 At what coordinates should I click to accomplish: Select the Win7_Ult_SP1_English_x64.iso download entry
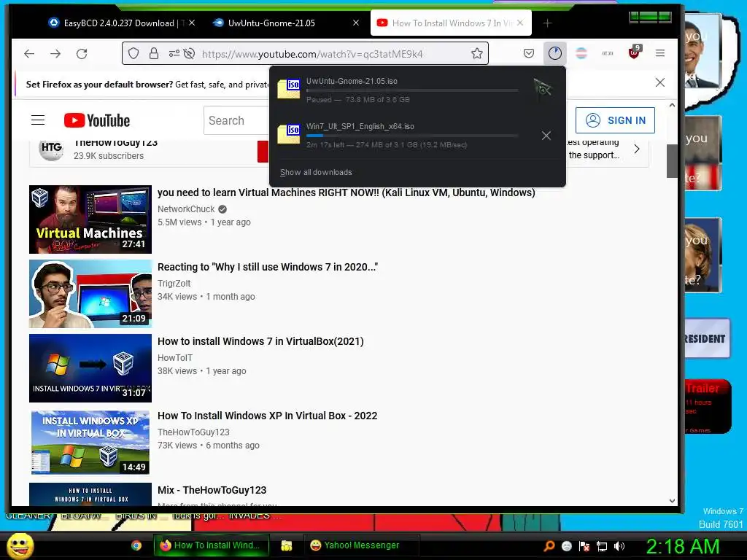click(x=417, y=136)
